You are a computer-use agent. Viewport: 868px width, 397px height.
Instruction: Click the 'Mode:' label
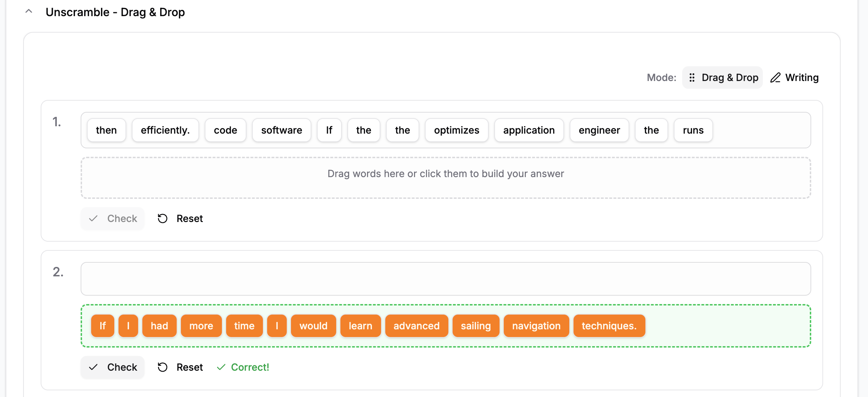pos(662,78)
